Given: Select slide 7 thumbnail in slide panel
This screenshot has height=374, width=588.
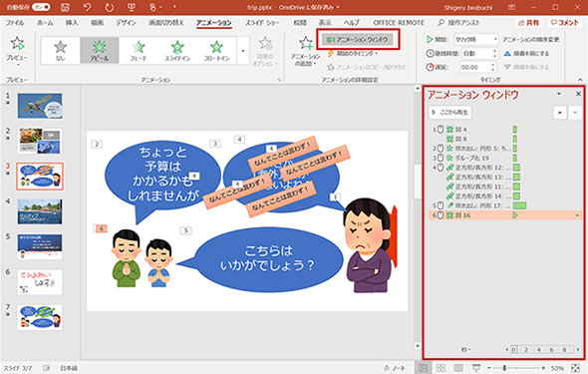Looking at the screenshot, I should point(40,317).
